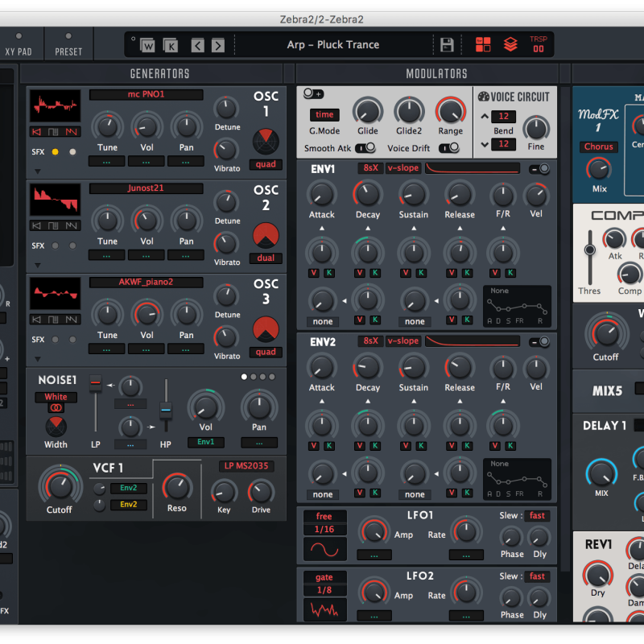
Task: Click the NOISE1 stereo rings icon
Action: [56, 408]
